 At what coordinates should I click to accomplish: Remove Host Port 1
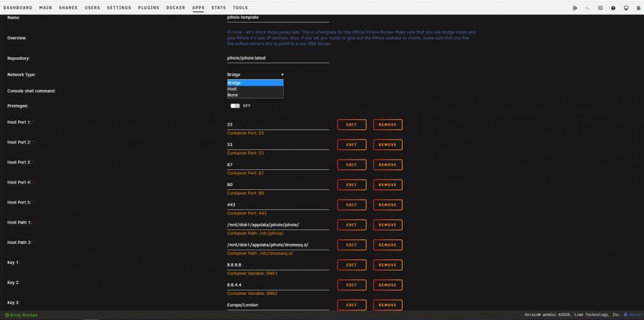point(388,125)
